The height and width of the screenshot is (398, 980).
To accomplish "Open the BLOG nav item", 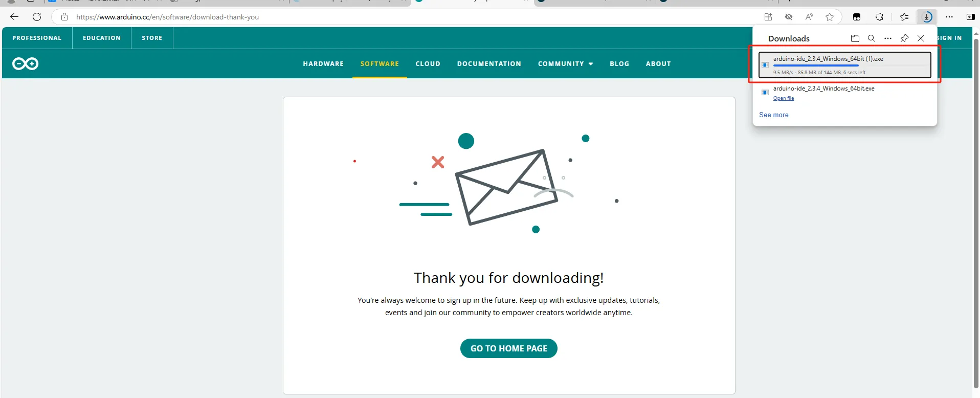I will click(x=619, y=64).
